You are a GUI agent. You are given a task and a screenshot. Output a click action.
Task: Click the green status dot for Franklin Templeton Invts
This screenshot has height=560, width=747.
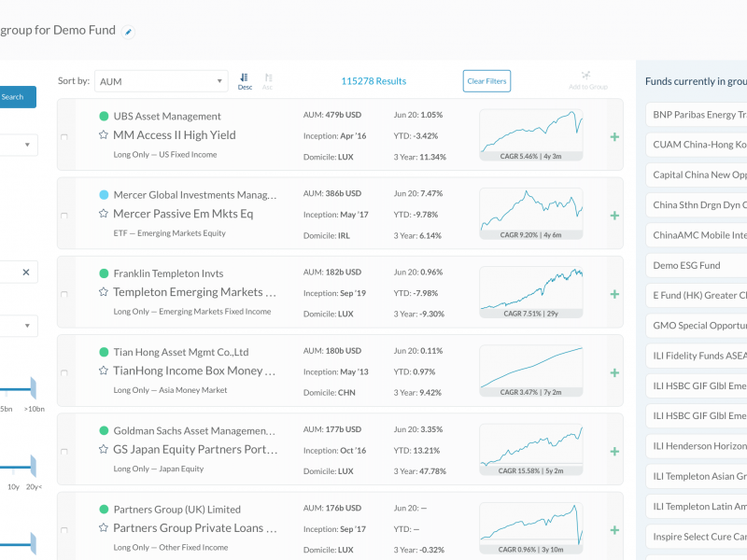point(104,273)
